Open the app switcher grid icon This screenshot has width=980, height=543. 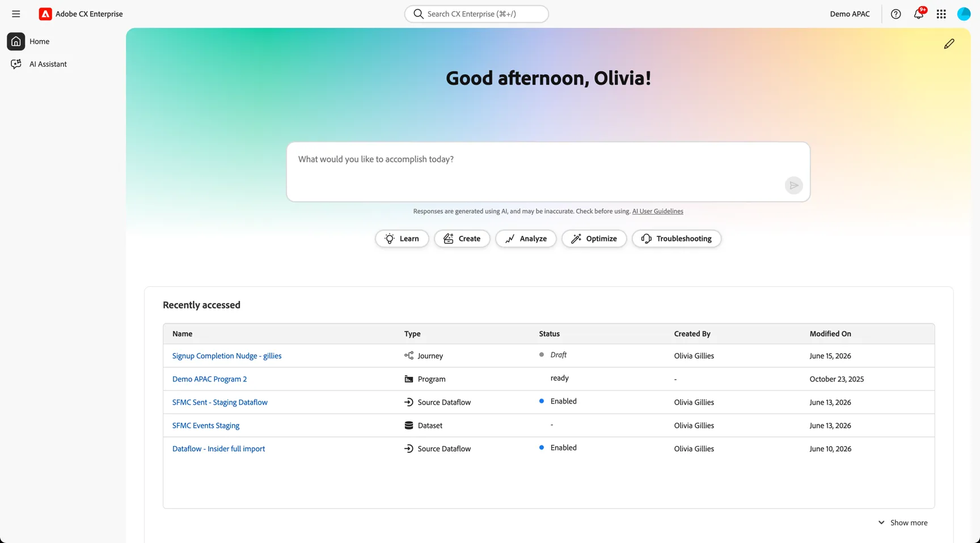click(941, 14)
